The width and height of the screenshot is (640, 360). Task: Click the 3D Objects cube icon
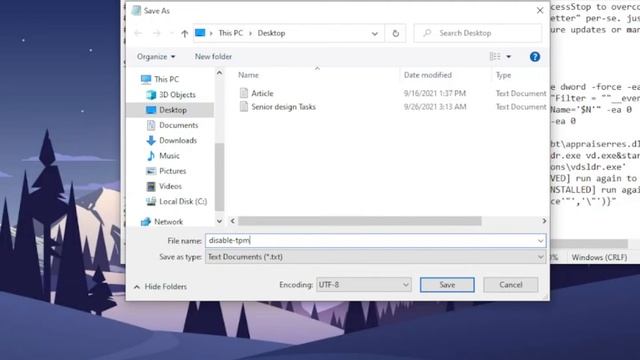[x=151, y=95]
